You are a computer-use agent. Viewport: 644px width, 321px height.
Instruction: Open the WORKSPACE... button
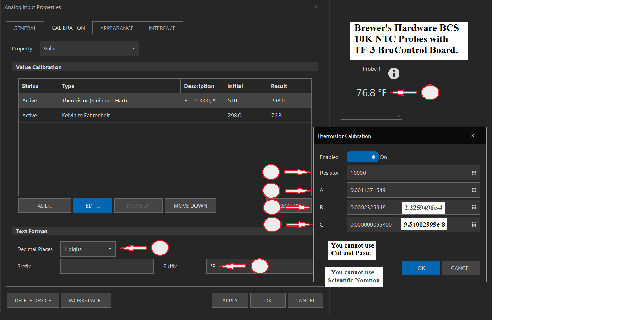[x=86, y=300]
